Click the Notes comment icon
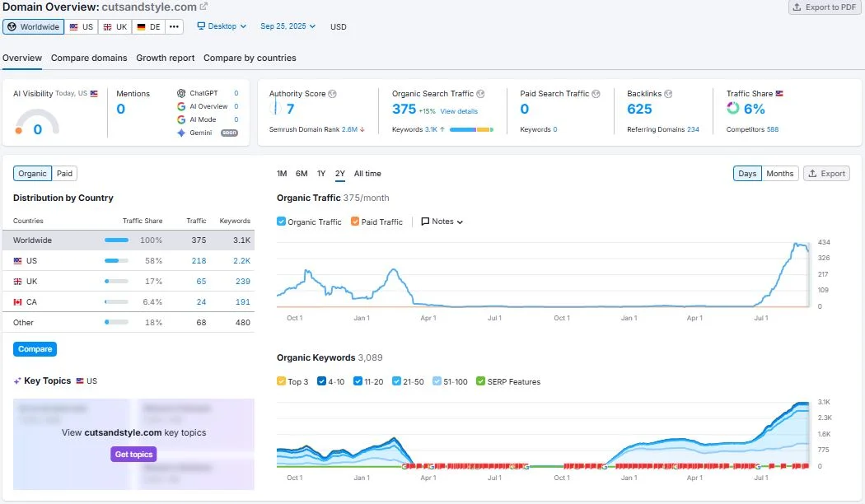This screenshot has height=504, width=865. coord(425,222)
